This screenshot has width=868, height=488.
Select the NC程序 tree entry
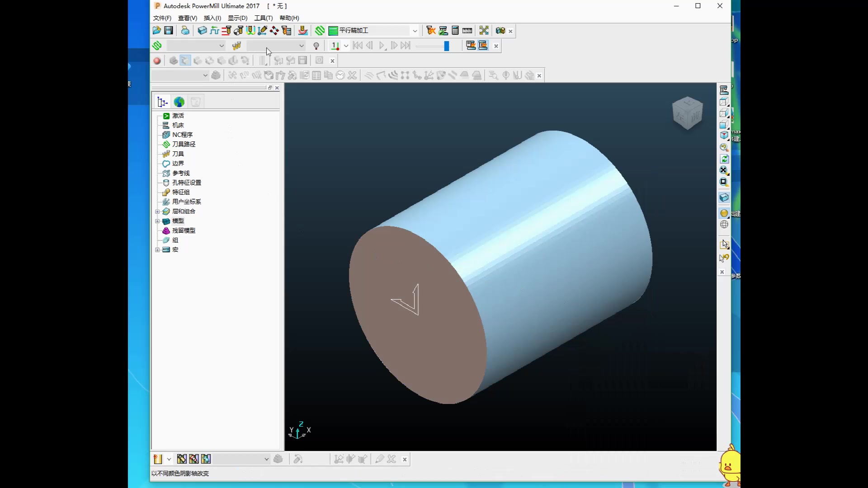[182, 135]
